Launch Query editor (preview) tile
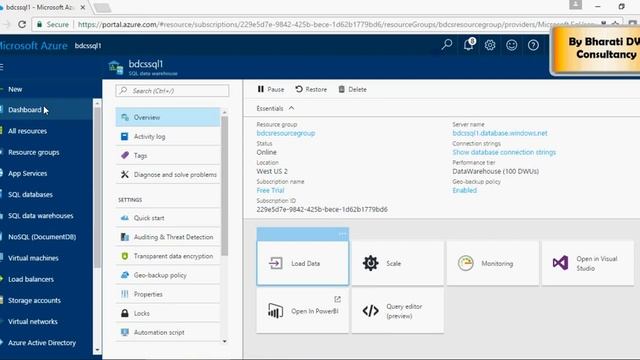 [398, 311]
